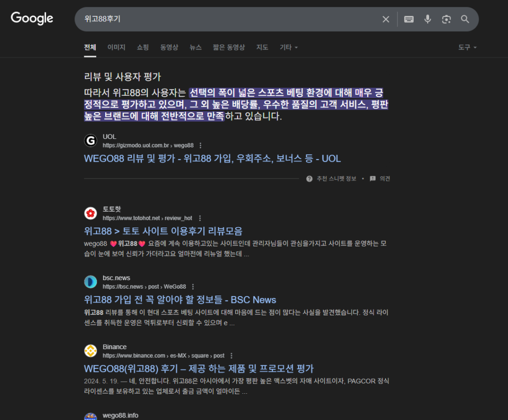The image size is (508, 420).
Task: Click the 의견 feedback link
Action: tap(385, 179)
